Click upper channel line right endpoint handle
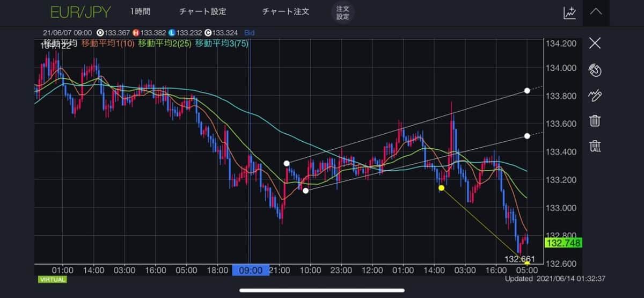The width and height of the screenshot is (644, 298). pos(527,91)
